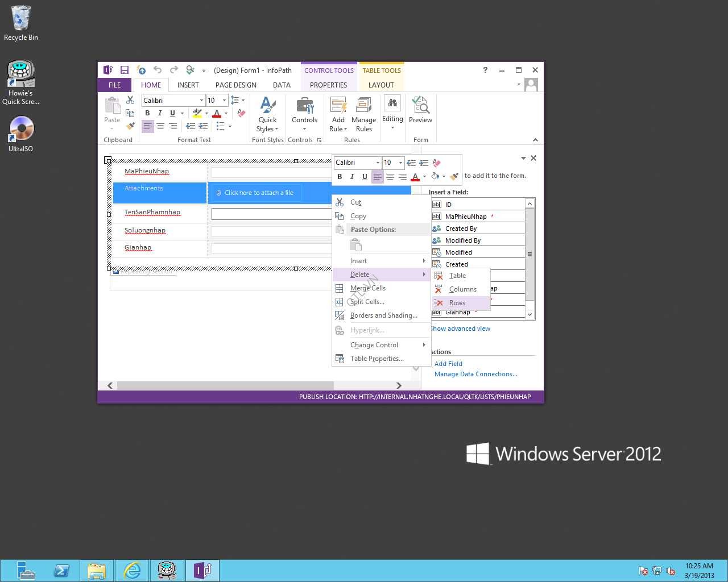Click the red font color swatch in mini toolbar
This screenshot has width=728, height=582.
415,177
